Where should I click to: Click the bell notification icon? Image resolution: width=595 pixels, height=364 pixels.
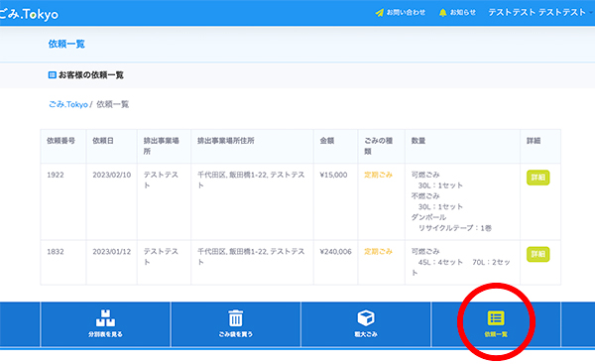coord(442,13)
